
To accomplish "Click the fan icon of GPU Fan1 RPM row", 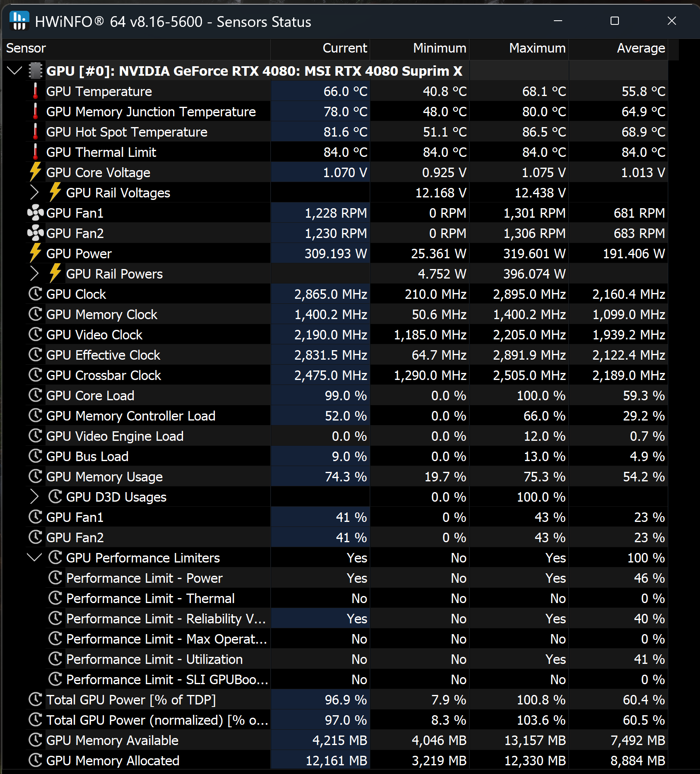I will coord(36,213).
